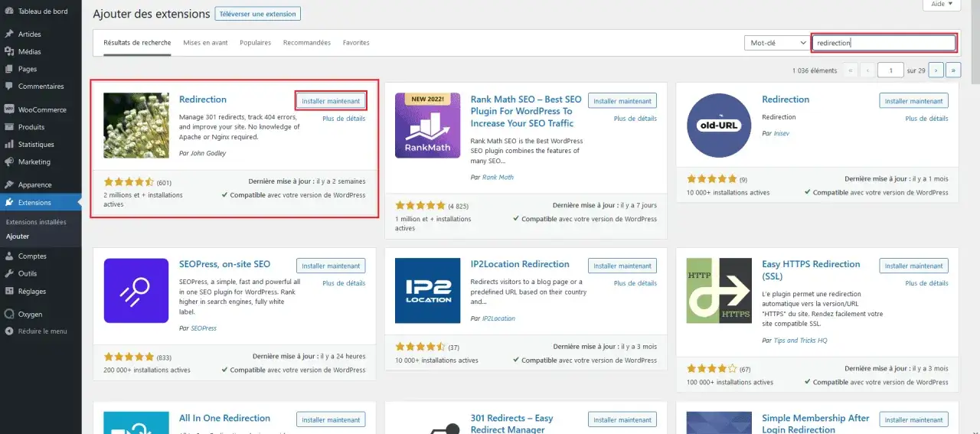The width and height of the screenshot is (980, 434).
Task: Switch to Favorites tab
Action: coord(356,43)
